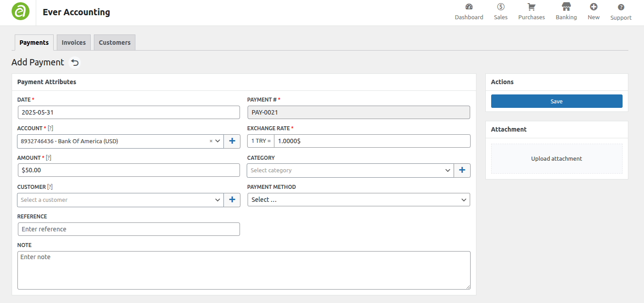Image resolution: width=644 pixels, height=303 pixels.
Task: Open the Dashboard from the top navigation
Action: coord(469,12)
